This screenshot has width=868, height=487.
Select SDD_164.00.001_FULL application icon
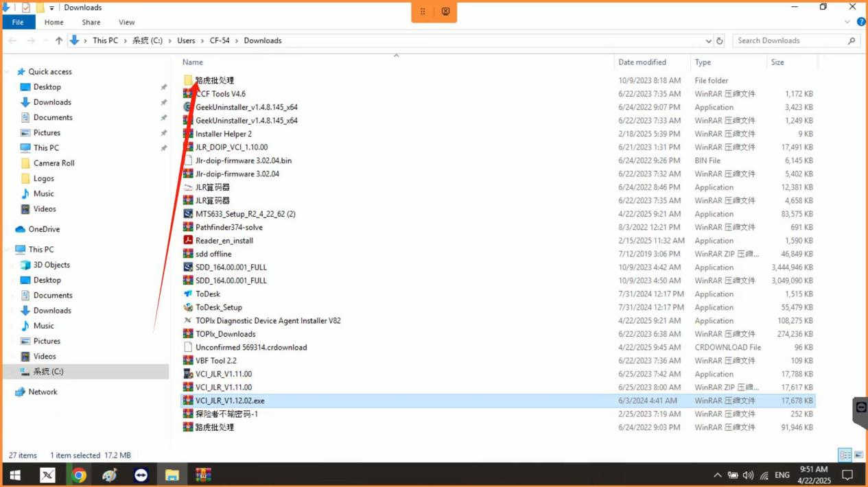[188, 268]
